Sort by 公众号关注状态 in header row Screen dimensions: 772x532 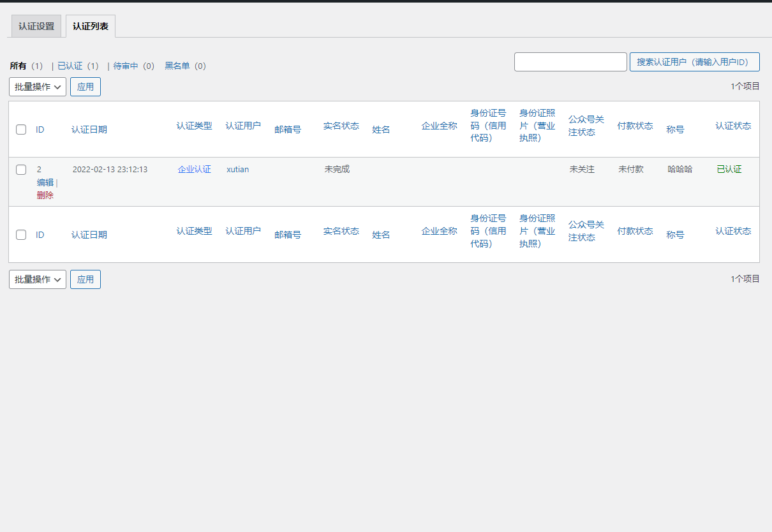586,126
